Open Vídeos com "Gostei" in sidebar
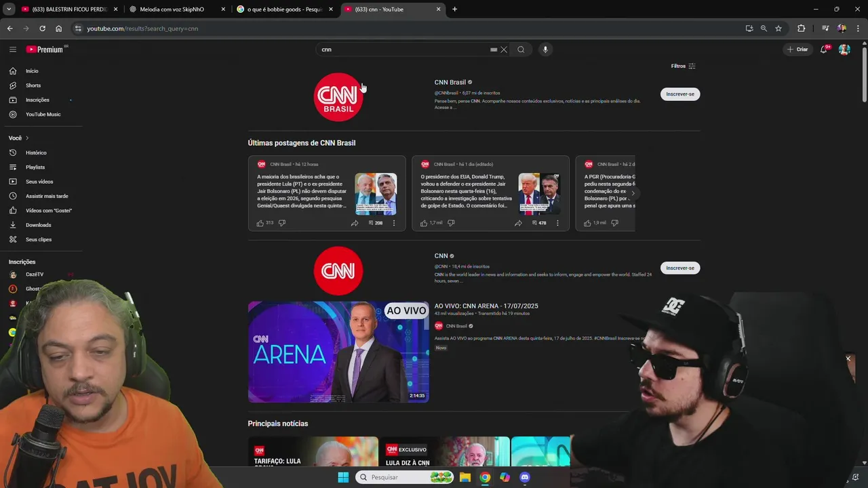 tap(49, 211)
